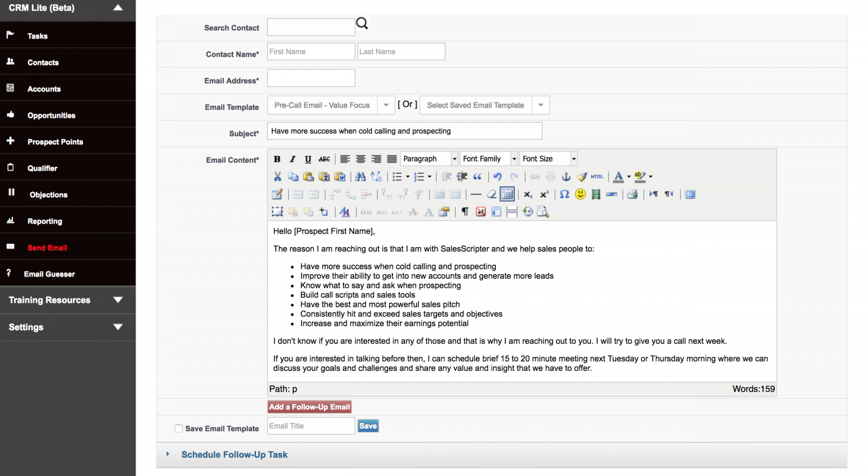Check the Save Email Template checkbox
This screenshot has height=476, width=868.
click(x=179, y=429)
